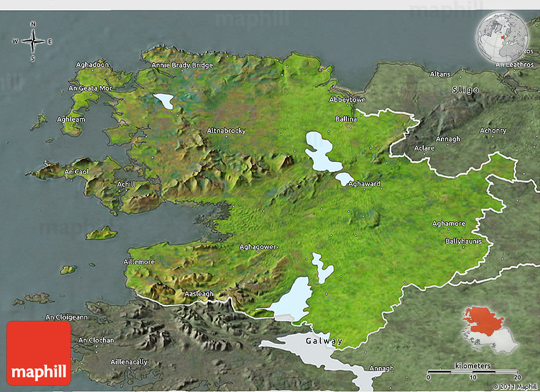The width and height of the screenshot is (540, 392).
Task: Select the Ballina town label
Action: (346, 119)
